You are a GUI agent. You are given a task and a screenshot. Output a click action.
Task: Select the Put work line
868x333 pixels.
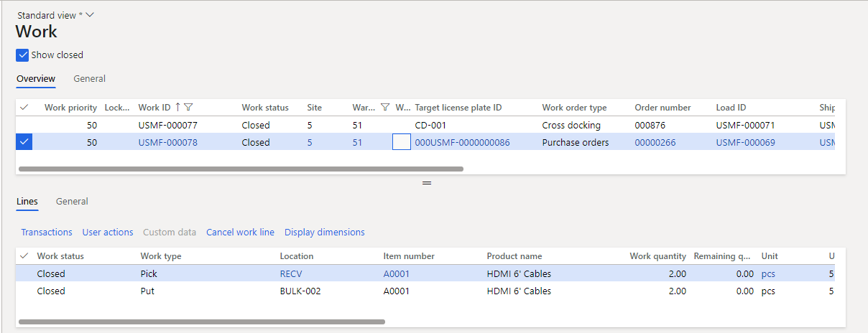(424, 291)
